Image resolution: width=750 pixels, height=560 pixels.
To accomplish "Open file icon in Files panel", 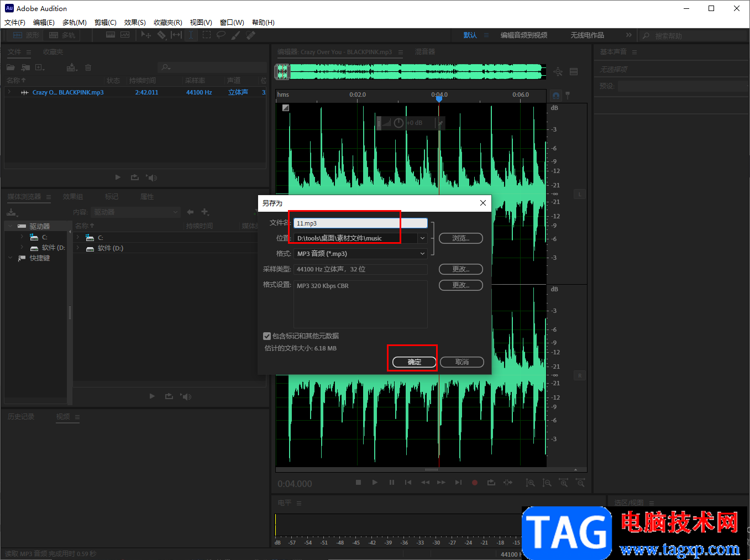I will tap(11, 67).
